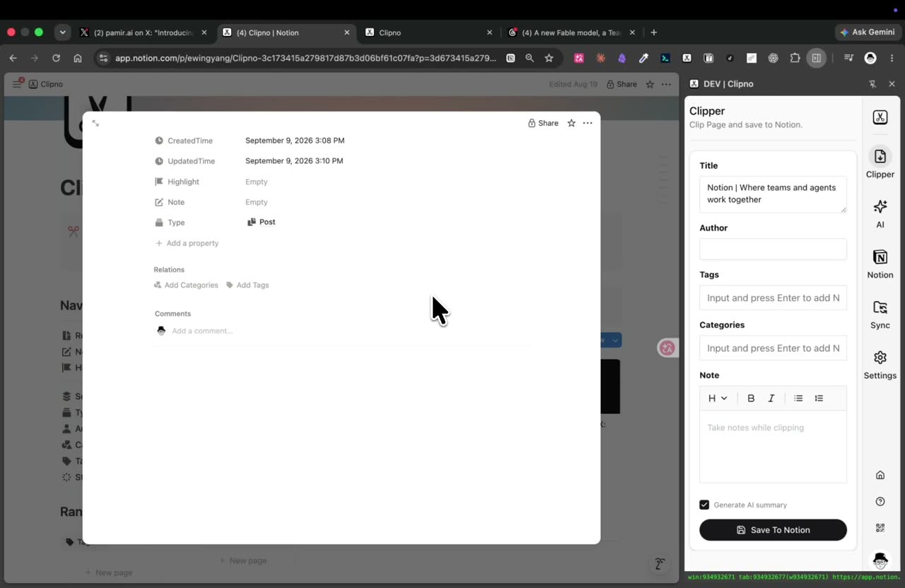This screenshot has height=588, width=905.
Task: Click the Post type value
Action: 261,222
